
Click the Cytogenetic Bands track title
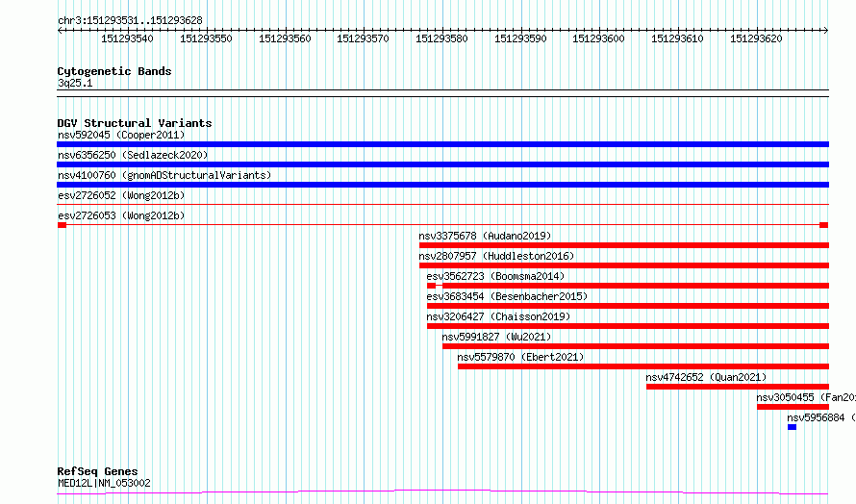point(114,71)
